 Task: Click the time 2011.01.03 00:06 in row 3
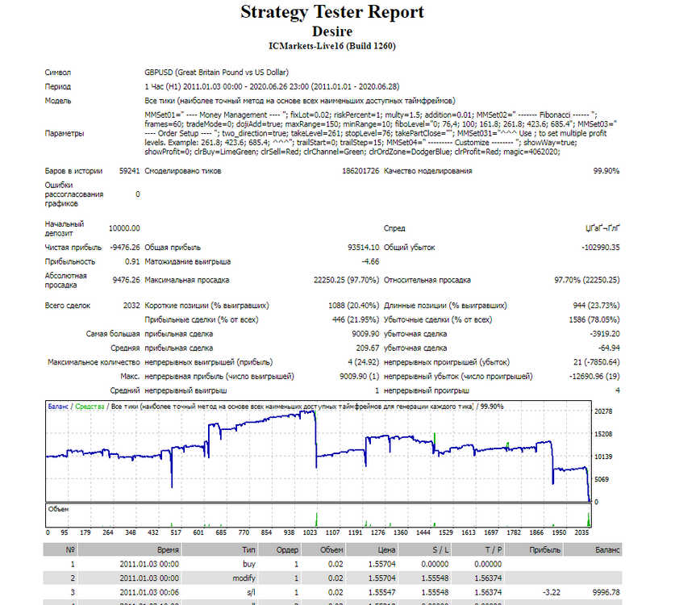tap(149, 593)
